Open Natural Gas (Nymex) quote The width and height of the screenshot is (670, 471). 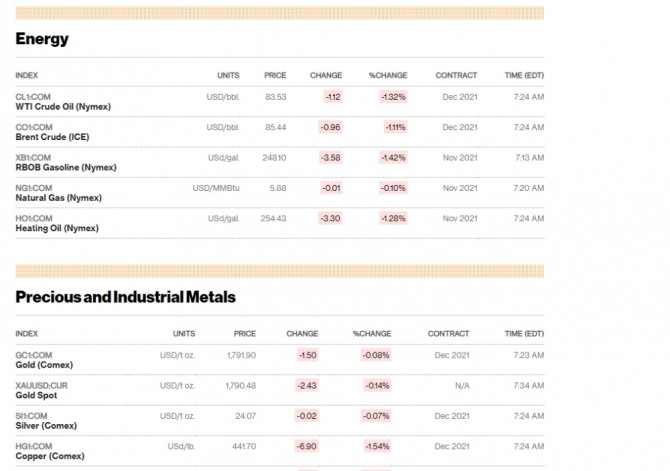[x=59, y=198]
